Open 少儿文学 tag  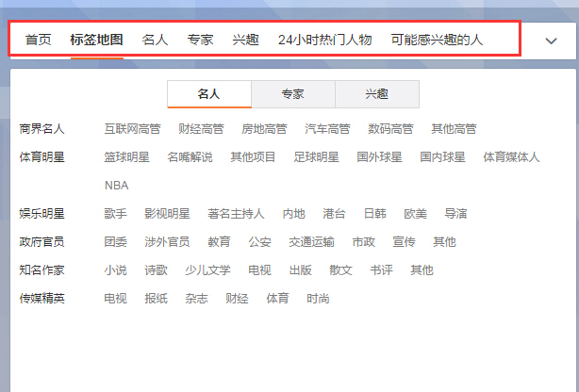[207, 270]
